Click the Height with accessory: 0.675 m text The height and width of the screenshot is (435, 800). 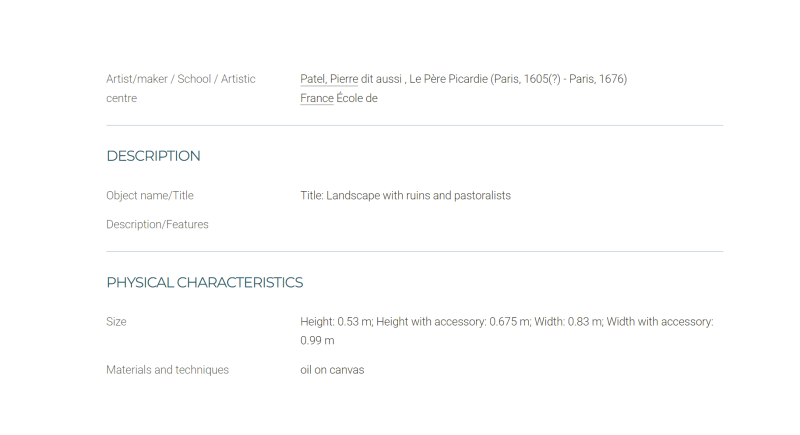pos(454,322)
